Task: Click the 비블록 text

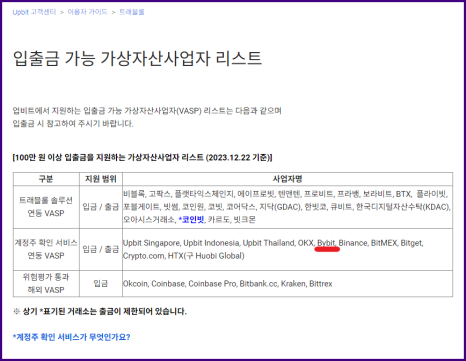Action: [x=134, y=194]
